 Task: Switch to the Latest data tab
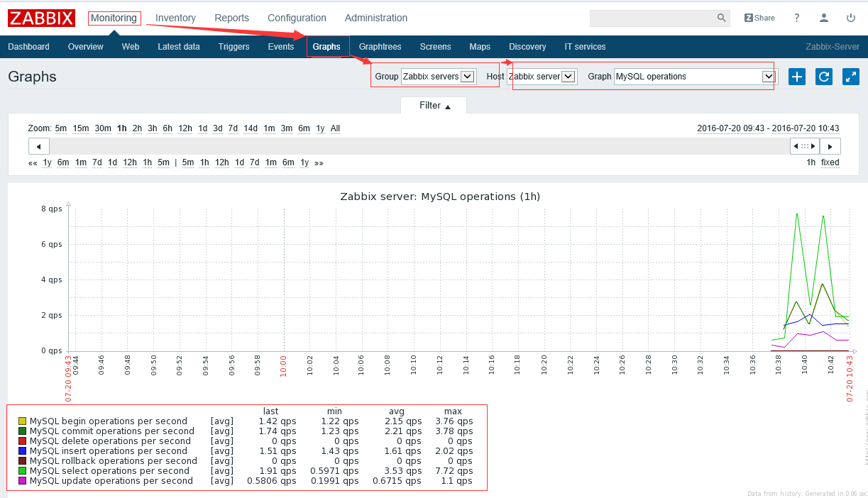pos(178,46)
